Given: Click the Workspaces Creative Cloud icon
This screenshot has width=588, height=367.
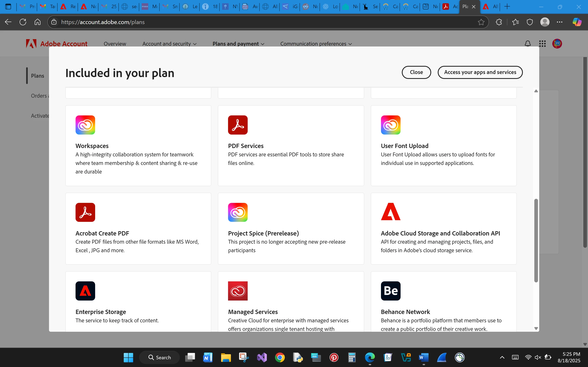Looking at the screenshot, I should 85,125.
